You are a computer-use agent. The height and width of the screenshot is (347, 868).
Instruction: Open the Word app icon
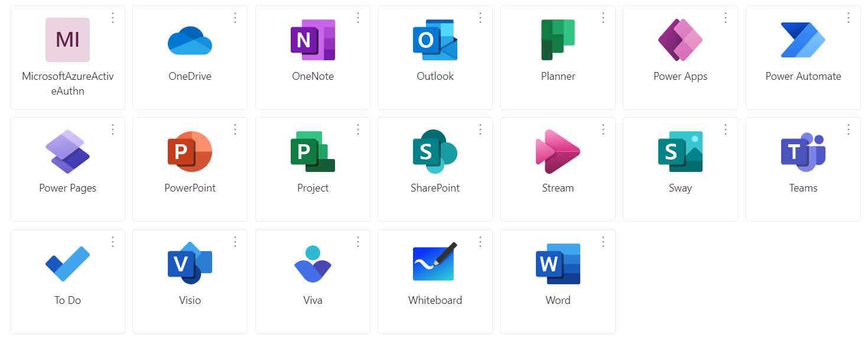click(558, 264)
